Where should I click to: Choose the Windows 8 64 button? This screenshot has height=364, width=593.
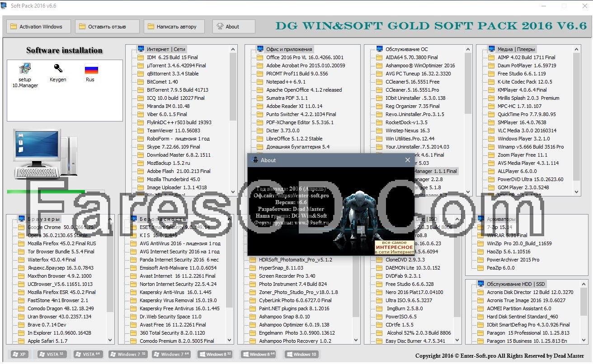pos(259,355)
